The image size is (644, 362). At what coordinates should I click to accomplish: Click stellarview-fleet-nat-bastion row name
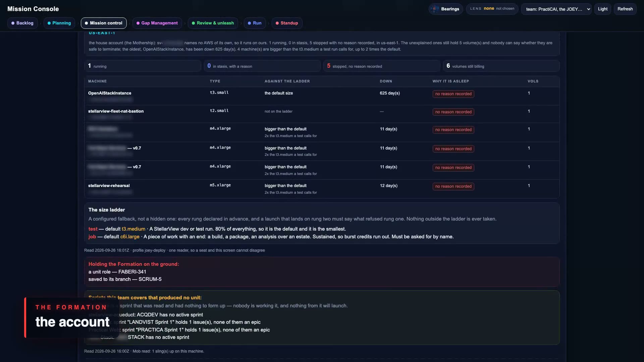[x=116, y=111]
